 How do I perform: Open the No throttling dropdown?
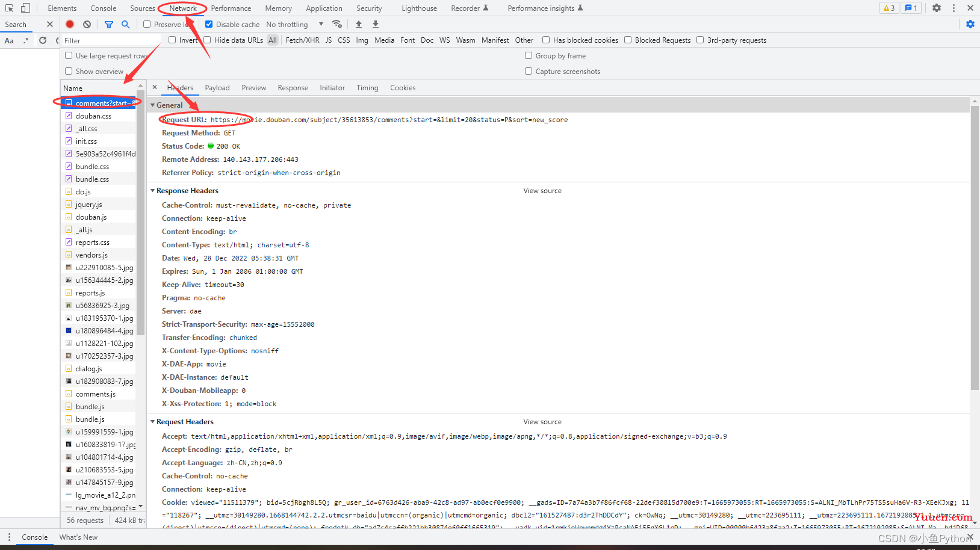[294, 24]
